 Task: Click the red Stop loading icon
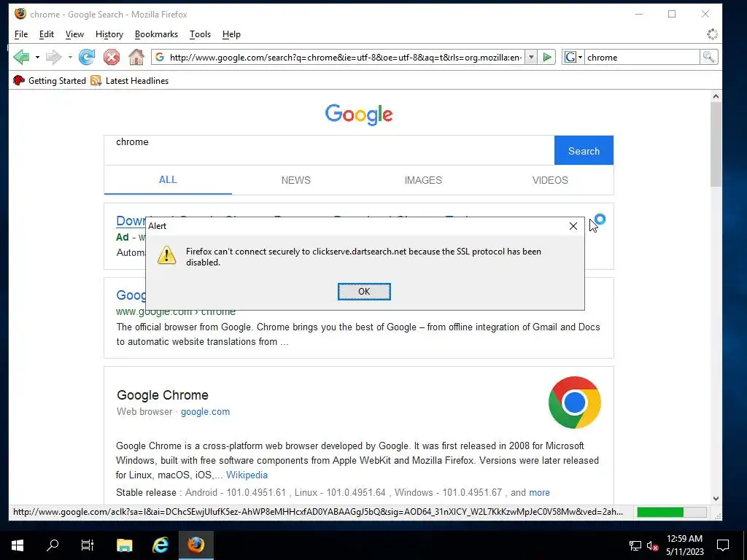[x=112, y=57]
